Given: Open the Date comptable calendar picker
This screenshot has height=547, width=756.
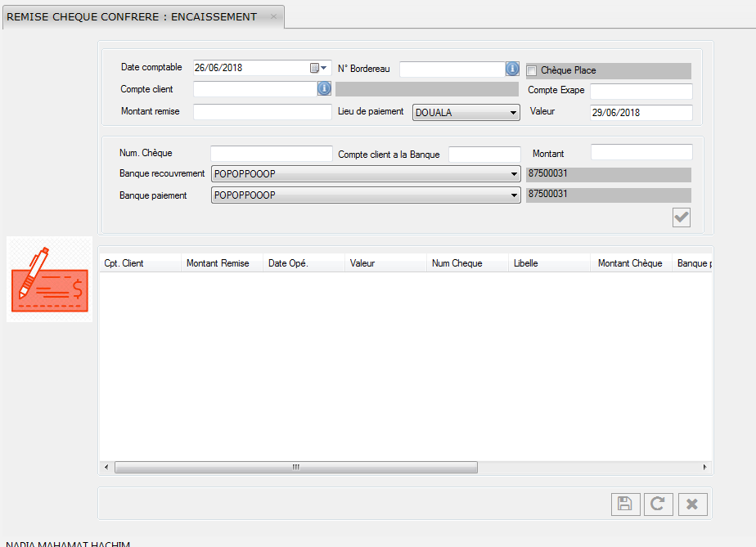Looking at the screenshot, I should [318, 68].
